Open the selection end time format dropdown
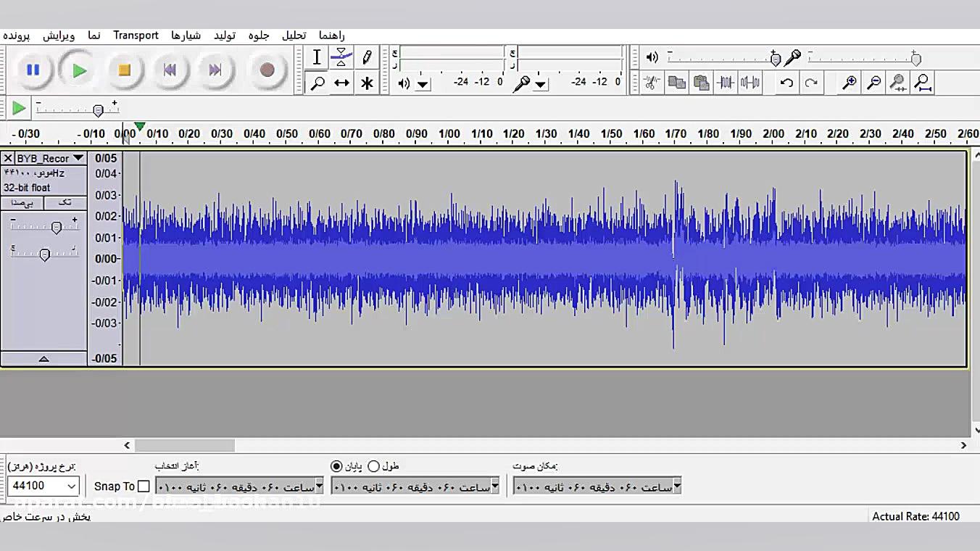 point(495,486)
